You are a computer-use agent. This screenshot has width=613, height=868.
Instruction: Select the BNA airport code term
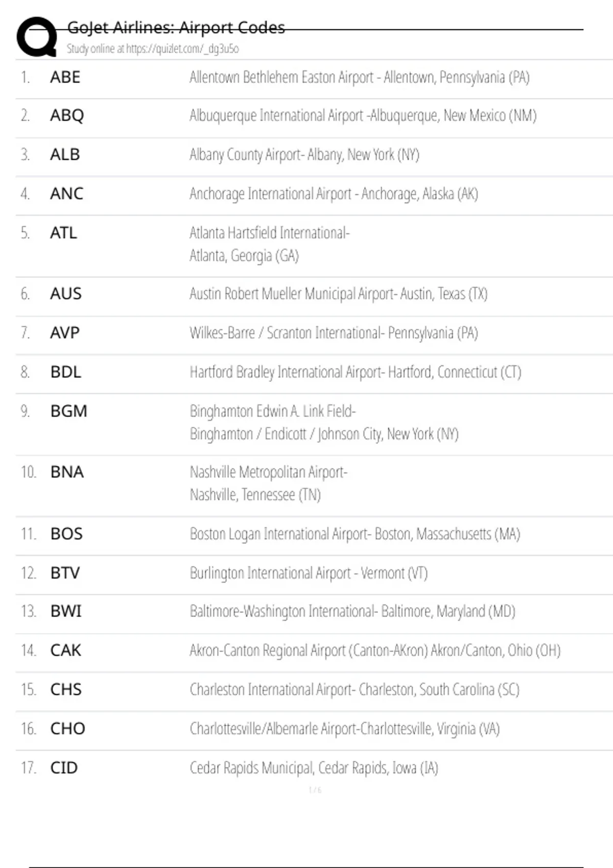pos(67,472)
